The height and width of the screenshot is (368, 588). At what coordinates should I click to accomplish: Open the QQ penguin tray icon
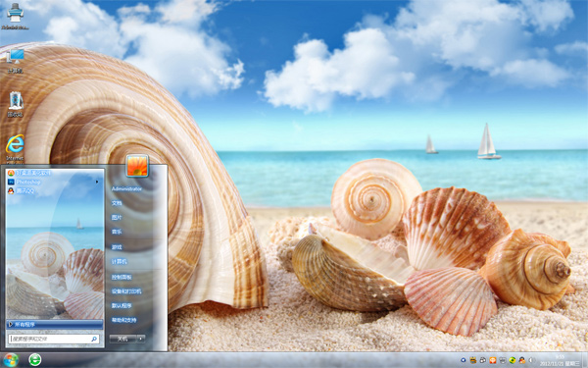[x=522, y=360]
